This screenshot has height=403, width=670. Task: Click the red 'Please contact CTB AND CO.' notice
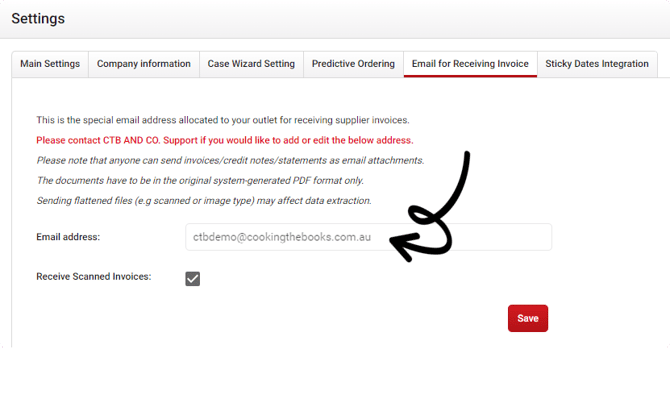(225, 140)
